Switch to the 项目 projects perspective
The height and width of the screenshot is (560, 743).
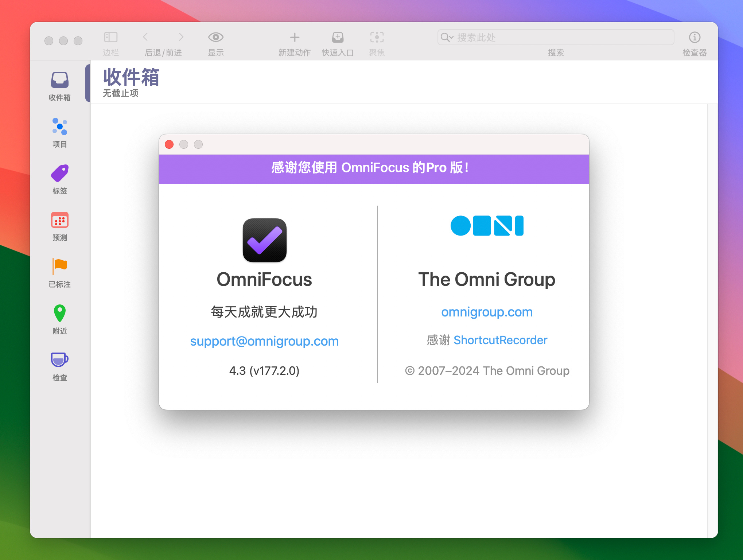coord(60,133)
